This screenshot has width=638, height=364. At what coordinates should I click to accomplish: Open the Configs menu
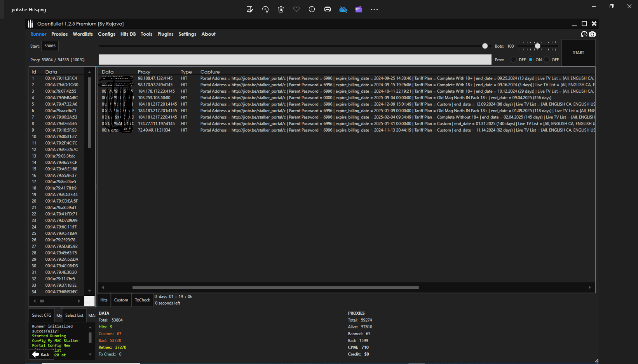pyautogui.click(x=106, y=34)
